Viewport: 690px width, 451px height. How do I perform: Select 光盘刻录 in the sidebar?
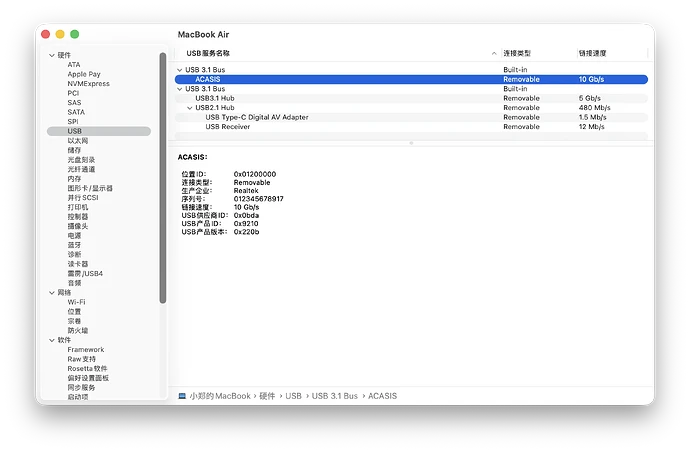coord(81,160)
